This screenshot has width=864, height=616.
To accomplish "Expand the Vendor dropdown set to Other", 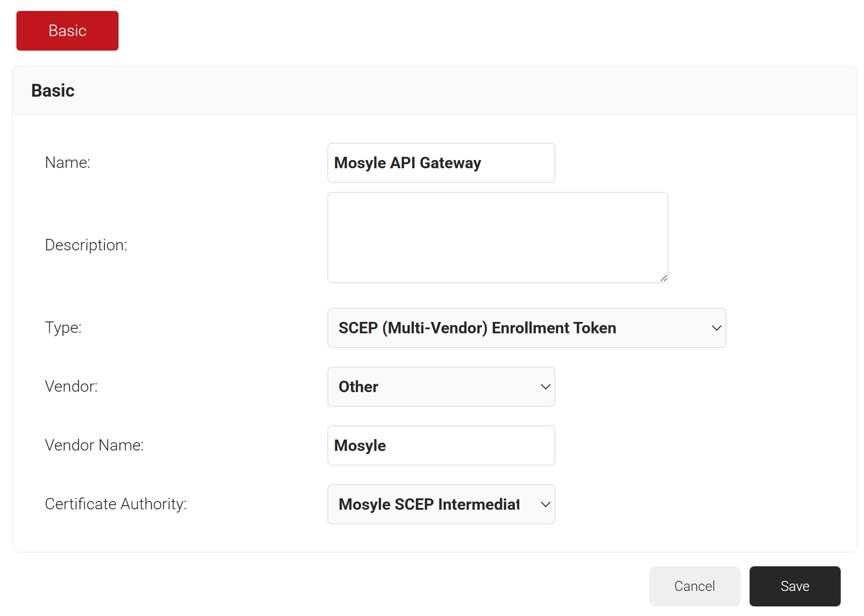I will pos(441,387).
